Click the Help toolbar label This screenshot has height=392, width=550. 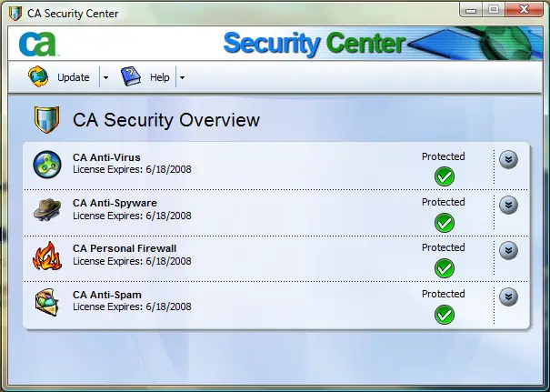[x=160, y=77]
